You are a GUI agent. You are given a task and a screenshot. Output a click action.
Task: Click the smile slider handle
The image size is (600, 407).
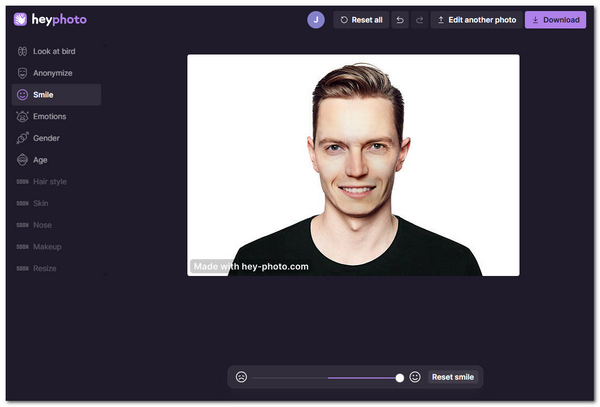(x=400, y=377)
